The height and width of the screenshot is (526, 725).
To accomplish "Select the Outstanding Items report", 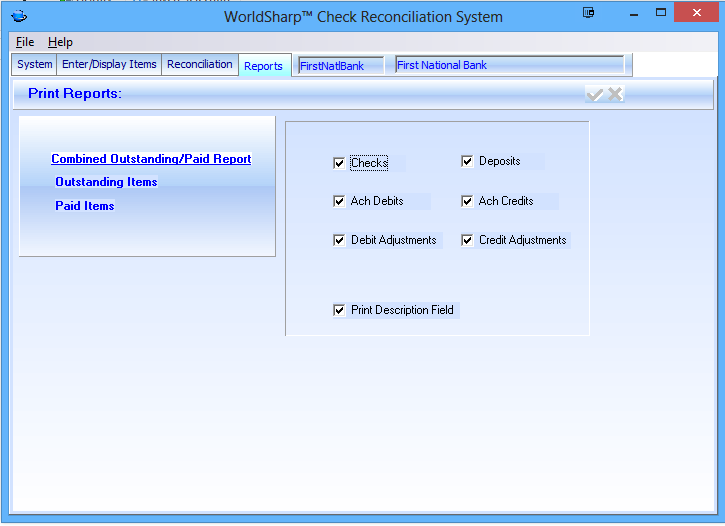I will pyautogui.click(x=106, y=182).
